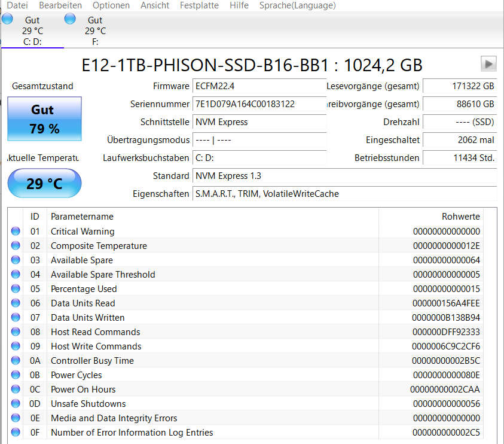
Task: Click the Standard field NVM Express 1.3
Action: tap(344, 176)
